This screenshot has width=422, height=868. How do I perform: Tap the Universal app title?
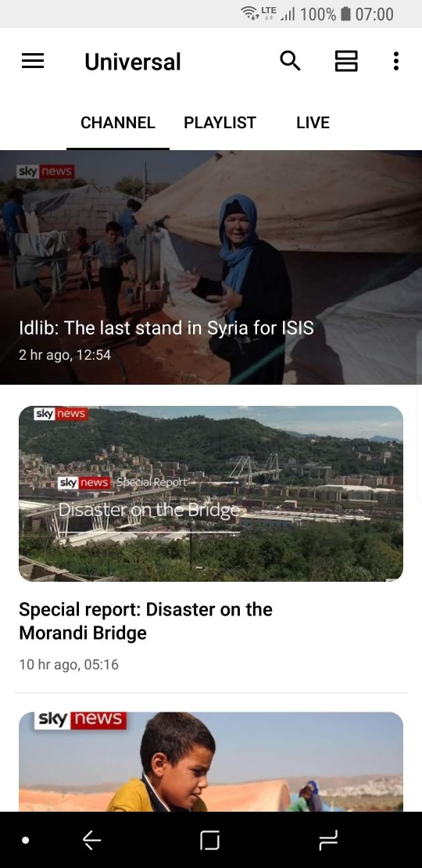[x=133, y=62]
